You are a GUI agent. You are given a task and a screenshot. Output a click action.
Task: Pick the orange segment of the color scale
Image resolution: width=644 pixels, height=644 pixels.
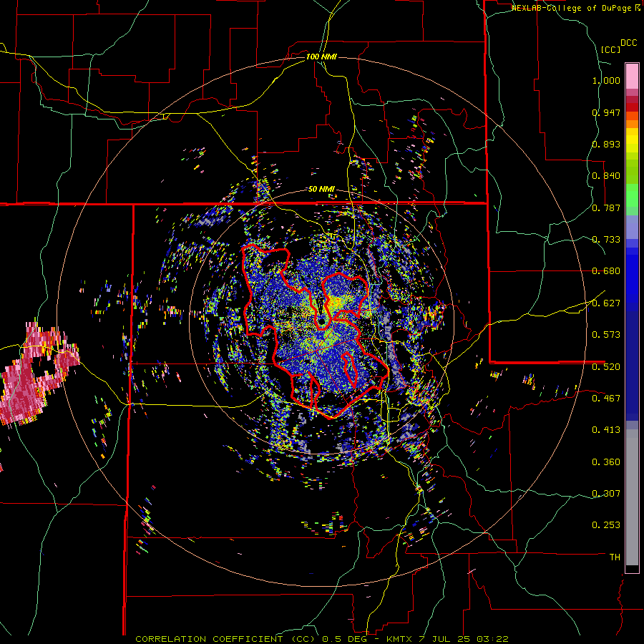click(x=632, y=124)
